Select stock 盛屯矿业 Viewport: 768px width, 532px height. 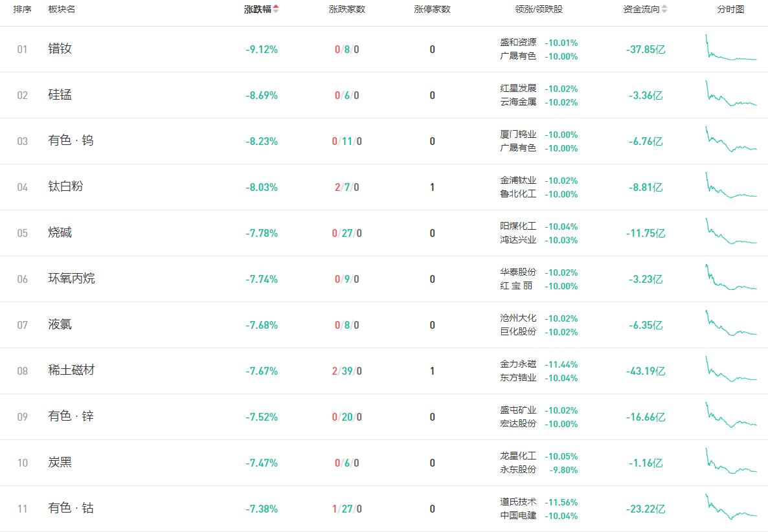(518, 410)
